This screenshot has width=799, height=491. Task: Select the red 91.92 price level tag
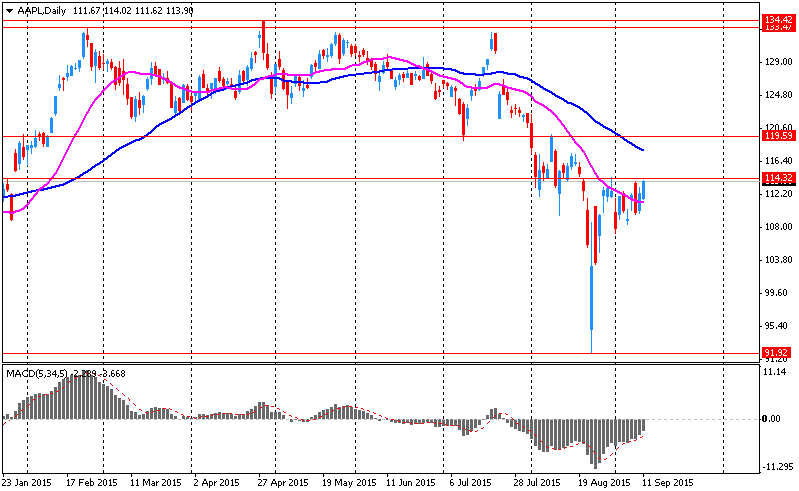[x=776, y=352]
